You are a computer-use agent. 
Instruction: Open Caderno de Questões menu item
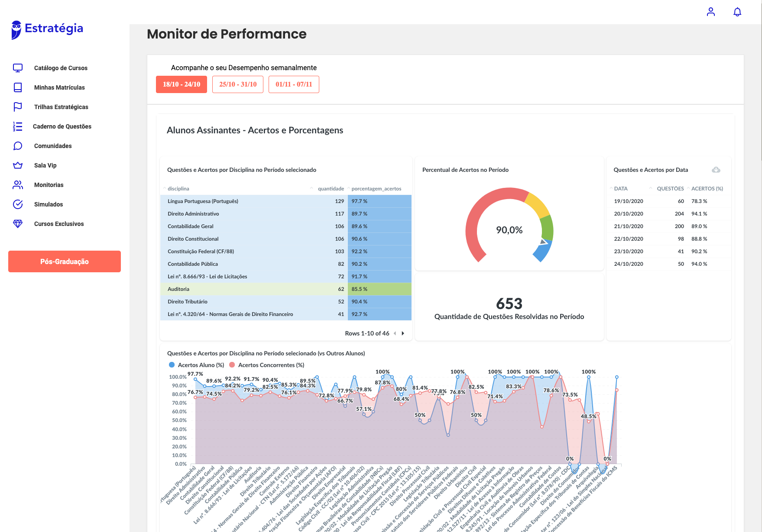62,126
